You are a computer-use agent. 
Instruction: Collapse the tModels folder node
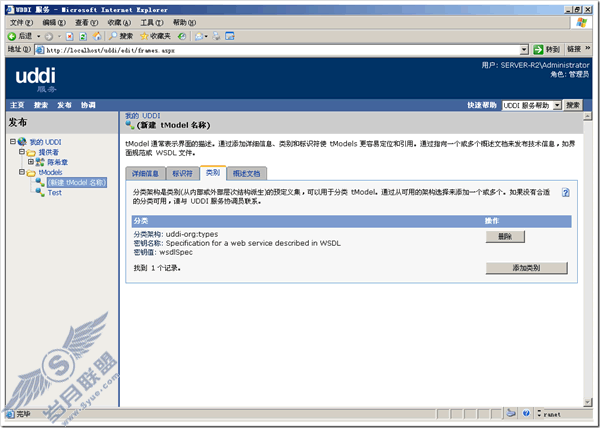tap(22, 172)
